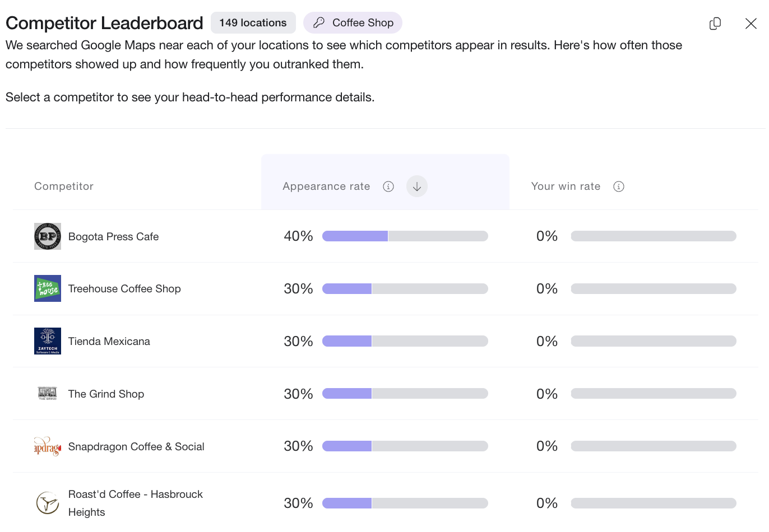Close the Competitor Leaderboard panel

pyautogui.click(x=751, y=24)
